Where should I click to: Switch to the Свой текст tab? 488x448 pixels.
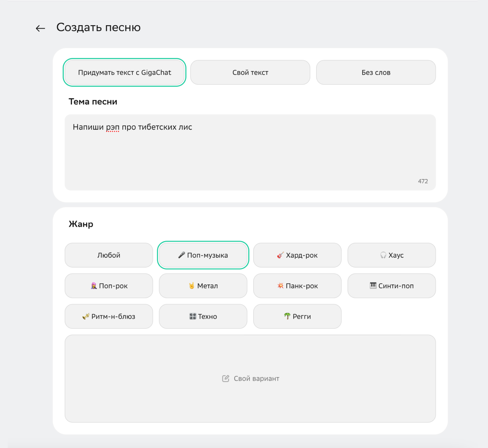250,72
